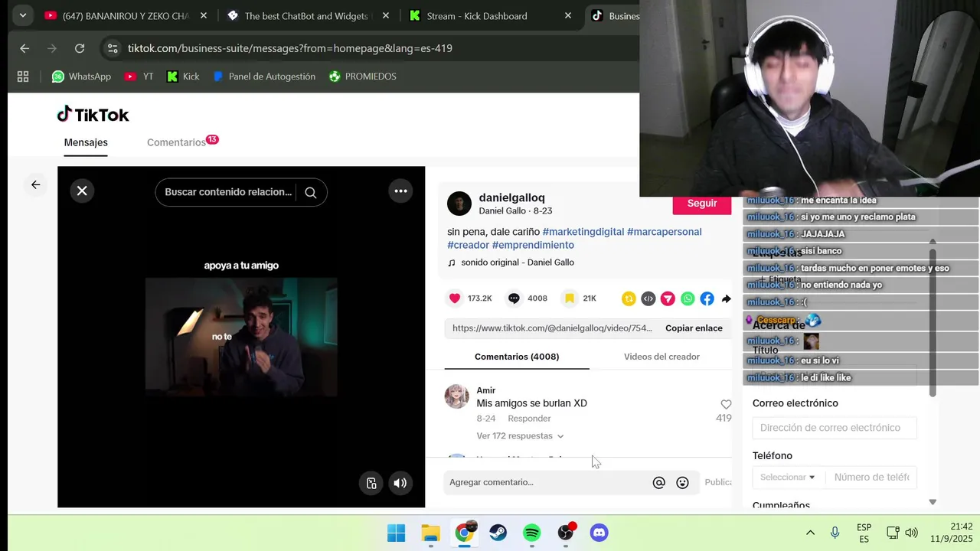Expand more share options arrow
The image size is (980, 551).
tap(726, 298)
